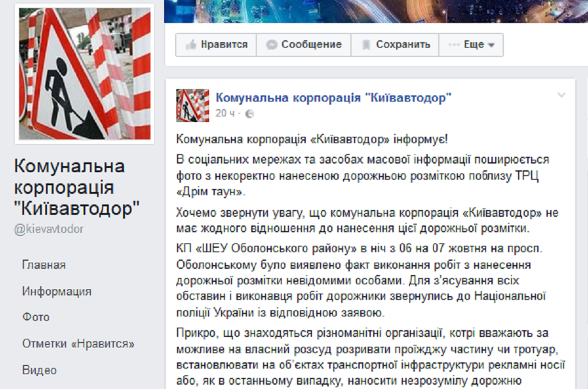
Task: Open the large road works profile picture
Action: coord(84,74)
